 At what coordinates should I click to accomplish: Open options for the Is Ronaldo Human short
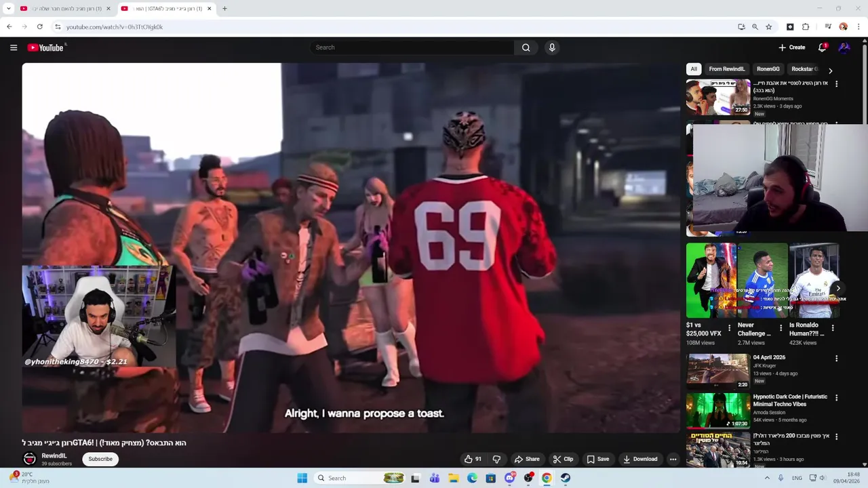[833, 328]
